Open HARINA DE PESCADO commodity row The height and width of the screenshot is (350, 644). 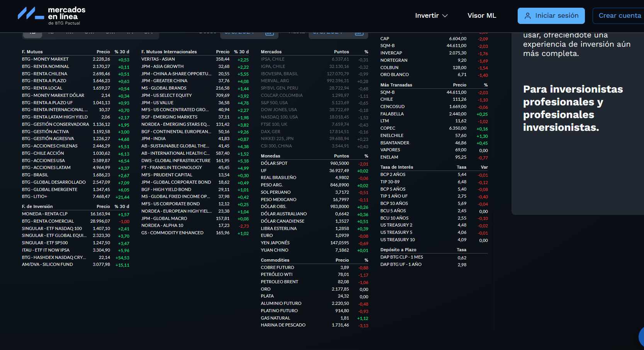[314, 325]
